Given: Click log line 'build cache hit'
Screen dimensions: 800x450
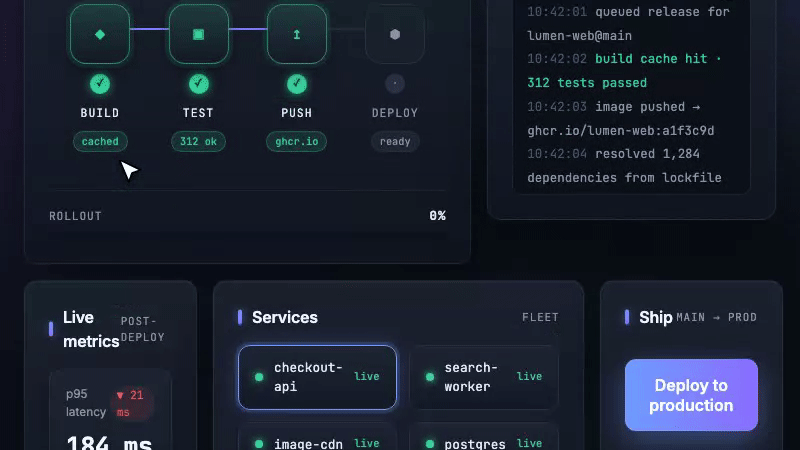Looking at the screenshot, I should click(651, 59).
